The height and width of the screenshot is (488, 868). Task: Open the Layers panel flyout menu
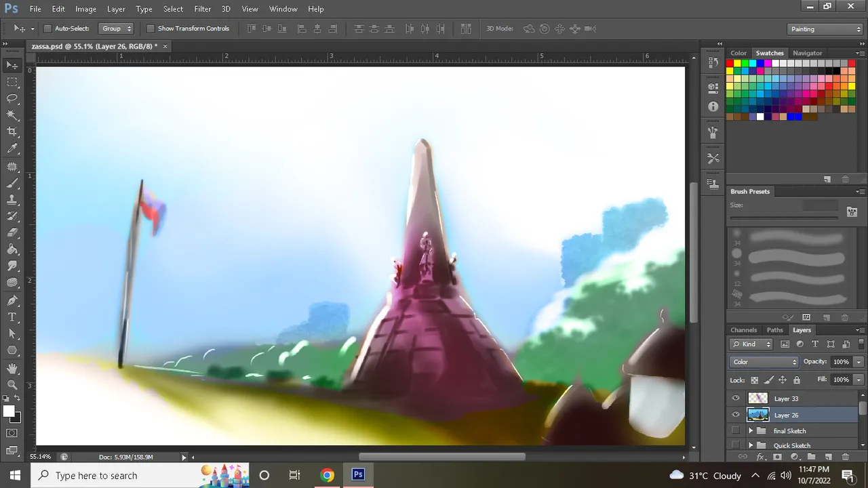click(x=861, y=330)
